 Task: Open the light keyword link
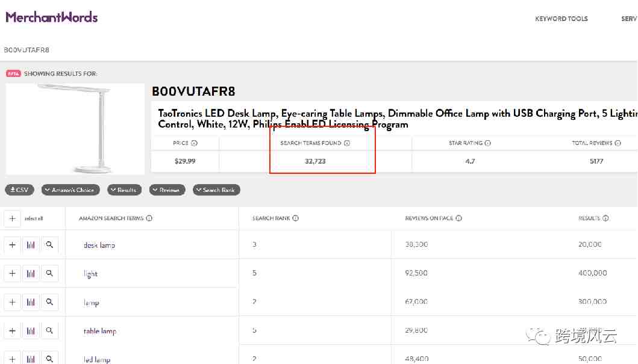pyautogui.click(x=90, y=274)
